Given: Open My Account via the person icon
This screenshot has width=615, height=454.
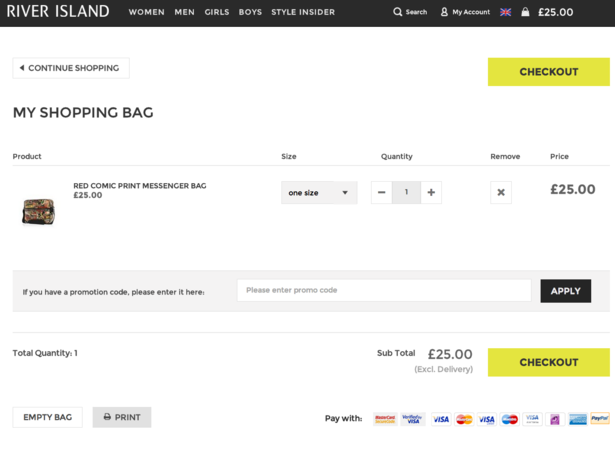Looking at the screenshot, I should pyautogui.click(x=444, y=12).
